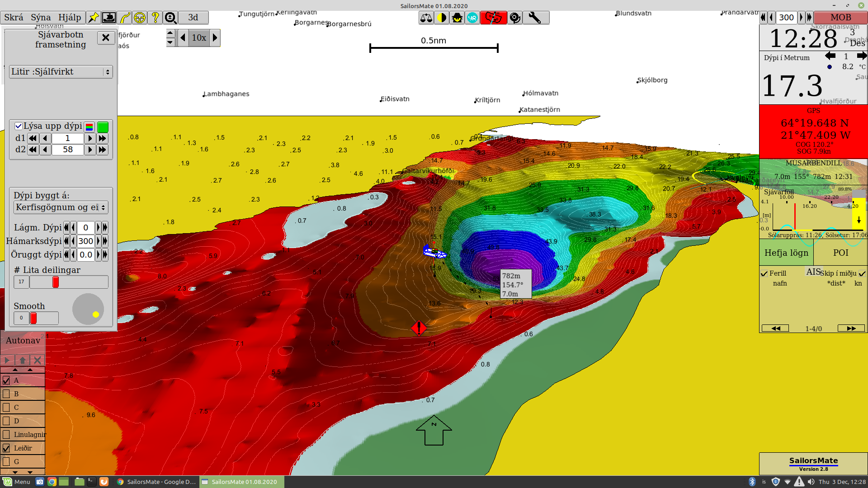
Task: Open Litir :Sjálfvirkt dropdown
Action: (x=61, y=72)
